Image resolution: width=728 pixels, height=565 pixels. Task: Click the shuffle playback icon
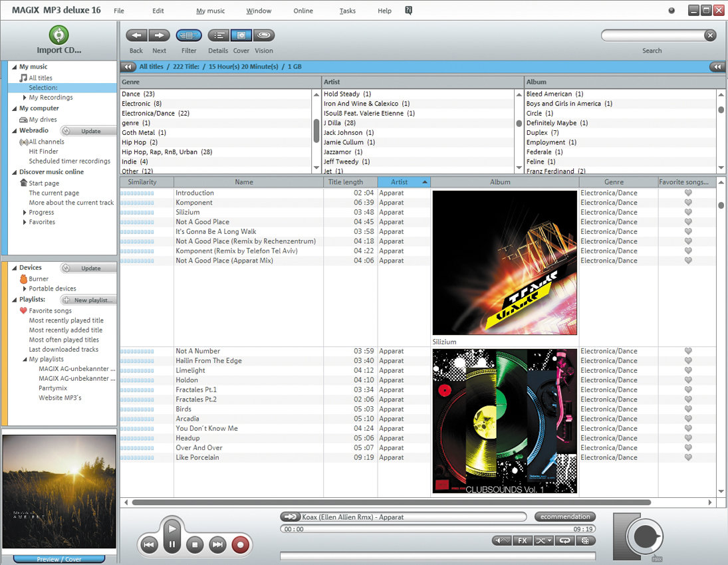(543, 540)
